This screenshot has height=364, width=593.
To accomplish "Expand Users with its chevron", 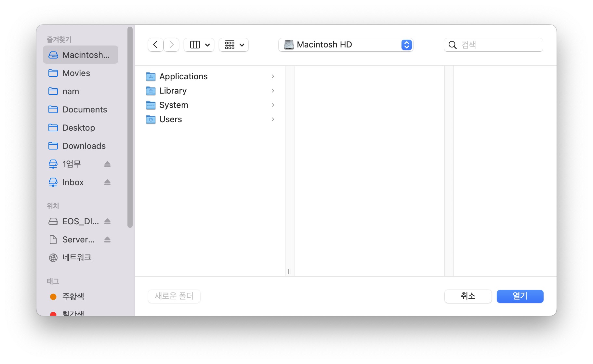I will [x=273, y=119].
